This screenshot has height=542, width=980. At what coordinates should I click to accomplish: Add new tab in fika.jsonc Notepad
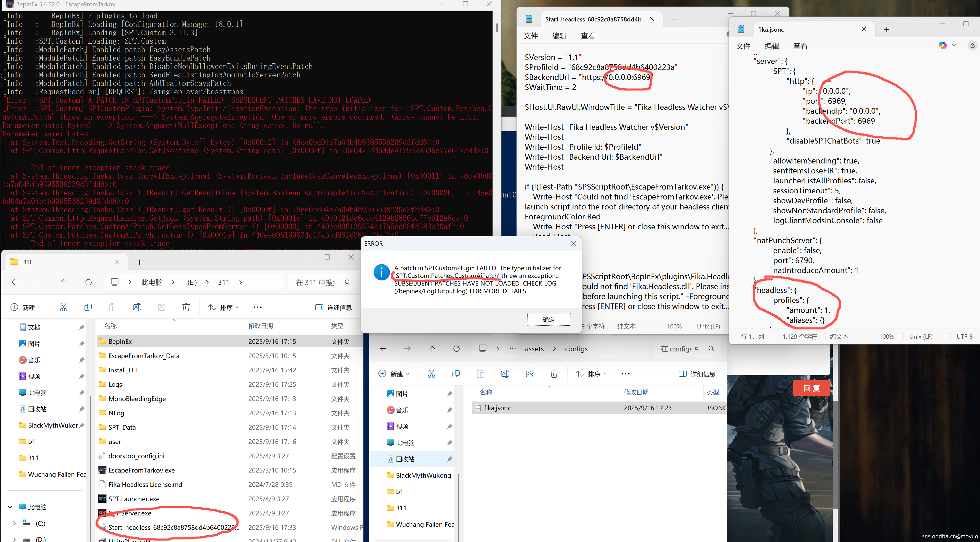click(886, 29)
